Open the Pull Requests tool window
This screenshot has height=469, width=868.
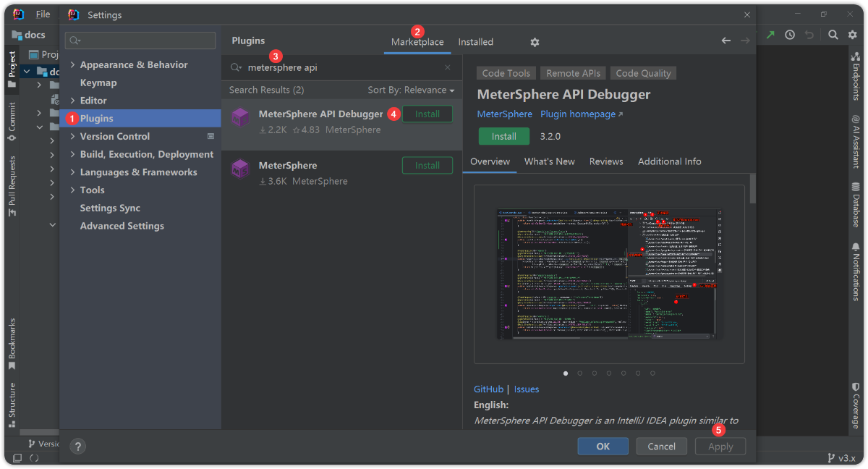coord(12,186)
